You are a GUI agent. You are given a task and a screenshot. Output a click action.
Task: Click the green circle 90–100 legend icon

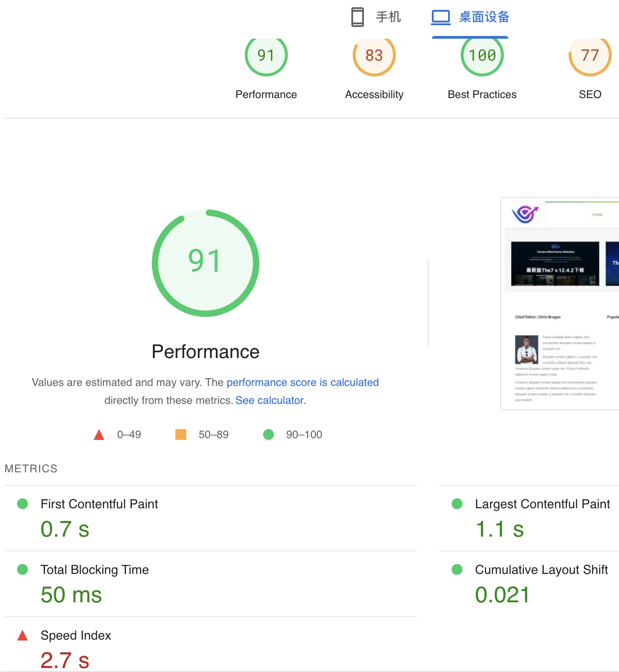point(269,435)
